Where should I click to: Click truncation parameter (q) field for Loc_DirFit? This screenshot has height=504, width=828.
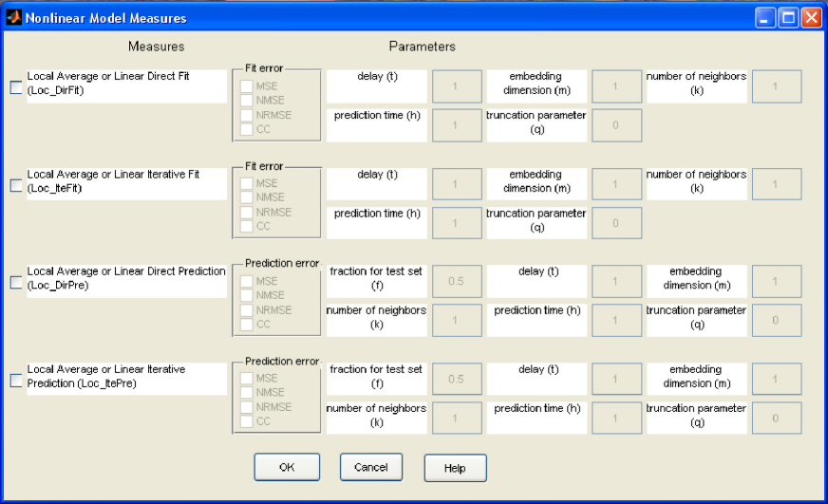[x=617, y=125]
